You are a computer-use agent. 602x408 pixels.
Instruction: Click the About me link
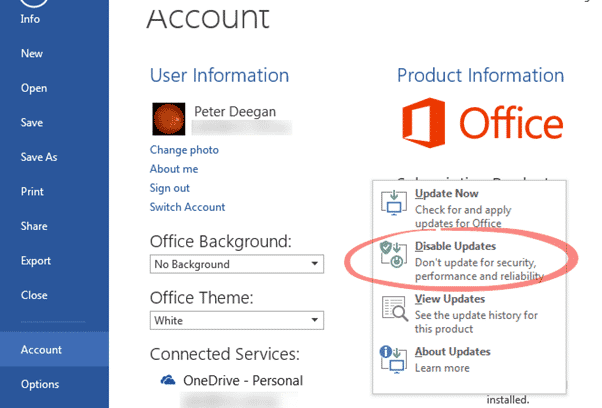174,169
